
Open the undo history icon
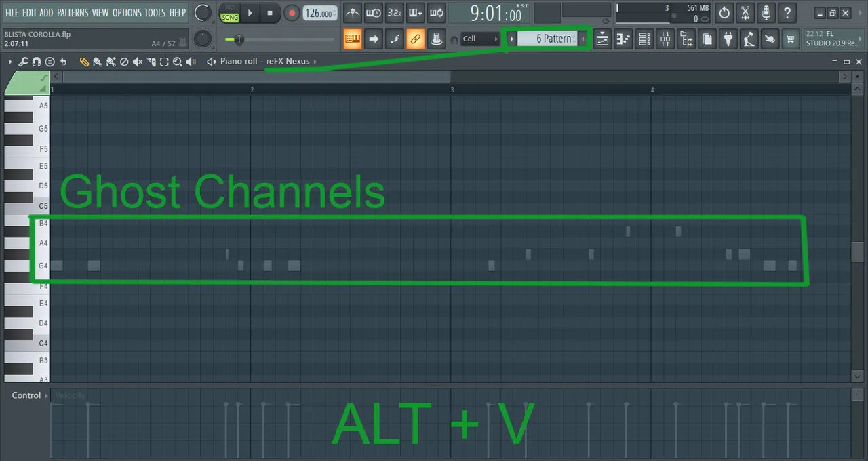pos(724,13)
